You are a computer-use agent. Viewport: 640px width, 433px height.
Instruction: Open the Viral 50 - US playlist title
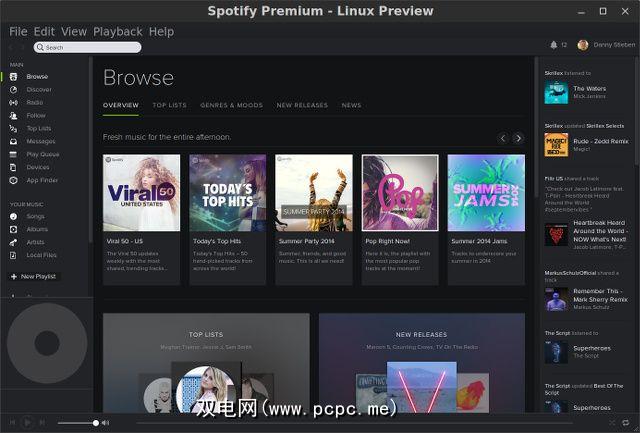point(125,241)
